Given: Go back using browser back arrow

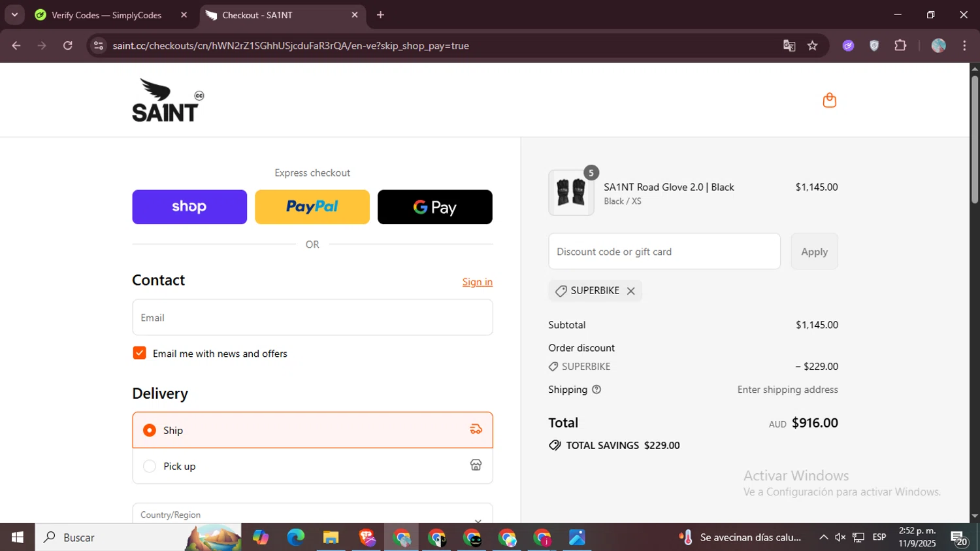Looking at the screenshot, I should click(x=16, y=46).
